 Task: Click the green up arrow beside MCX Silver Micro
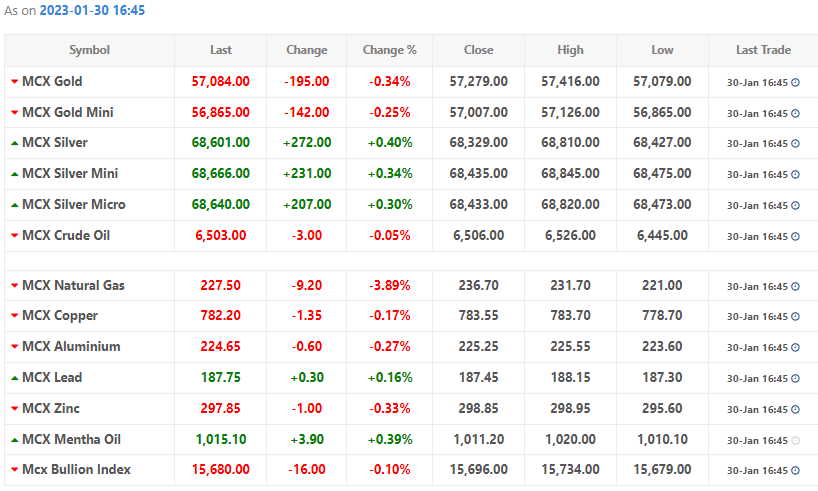(x=15, y=205)
